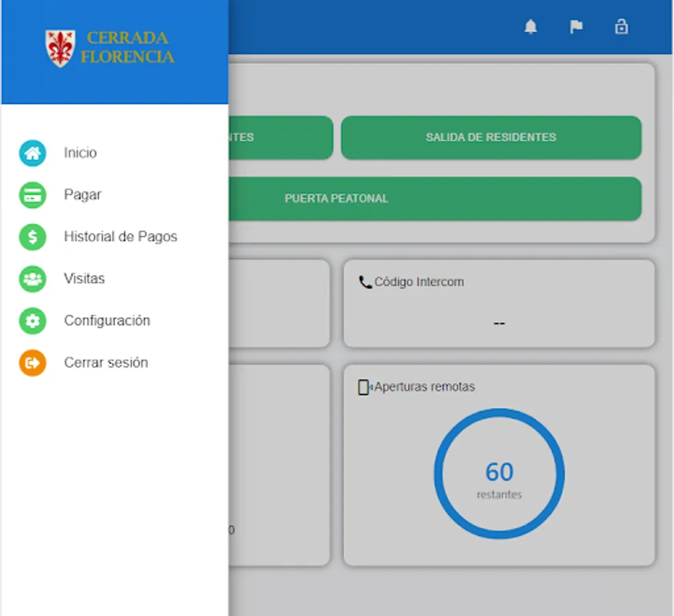
Task: Click the restantes caption text
Action: [499, 495]
